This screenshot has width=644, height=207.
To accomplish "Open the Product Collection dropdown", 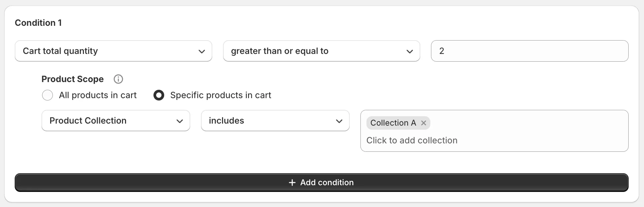I will [116, 121].
